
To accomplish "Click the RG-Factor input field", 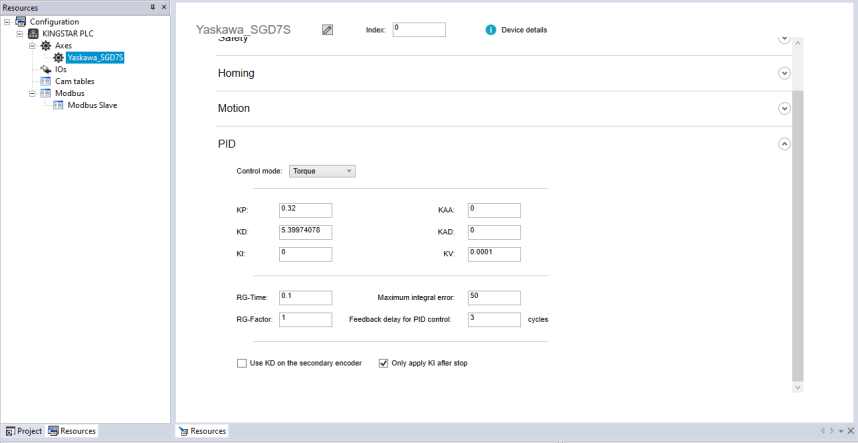I will tap(305, 319).
